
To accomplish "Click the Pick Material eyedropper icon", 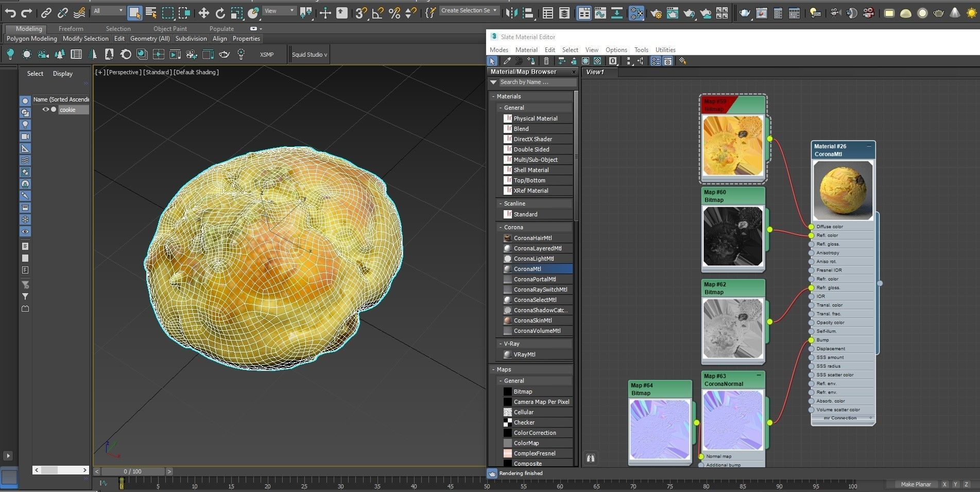I will coord(507,61).
